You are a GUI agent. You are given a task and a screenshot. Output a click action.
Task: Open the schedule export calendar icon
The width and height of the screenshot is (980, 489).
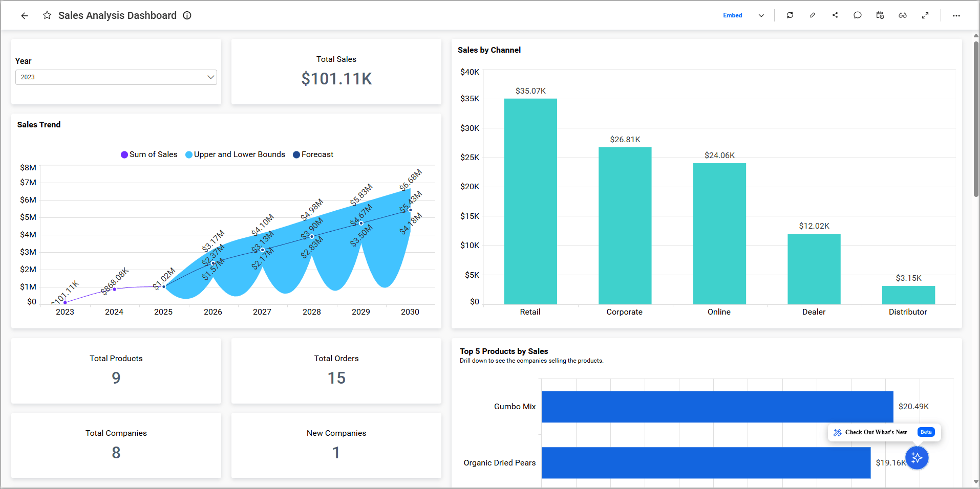coord(880,15)
